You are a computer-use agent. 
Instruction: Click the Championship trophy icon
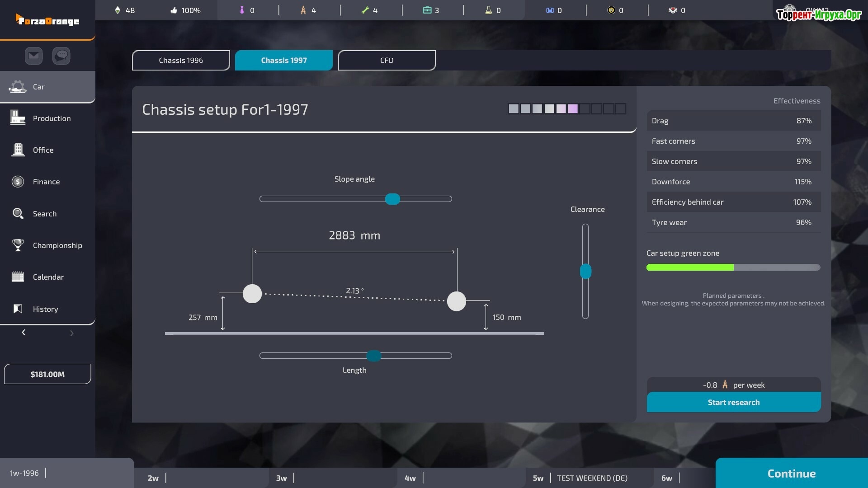pos(18,245)
